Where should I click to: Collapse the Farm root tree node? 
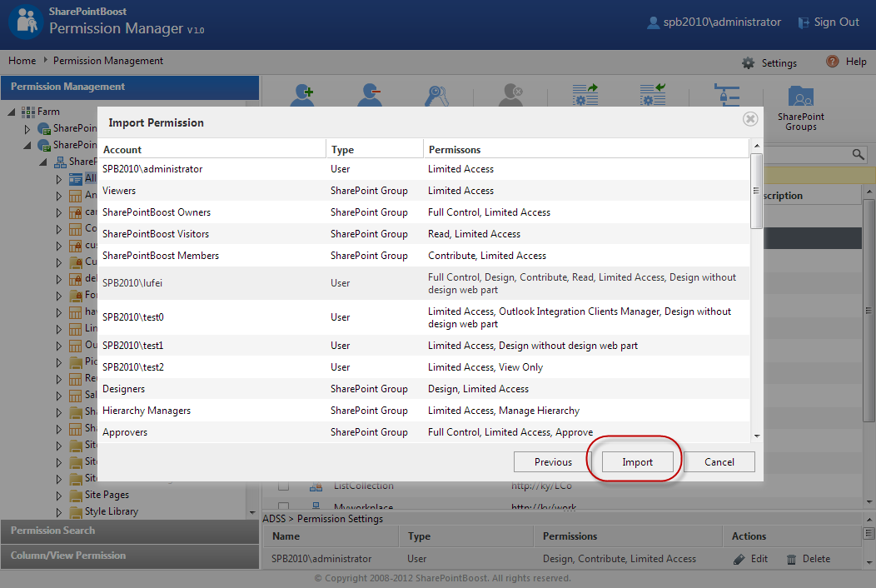(11, 112)
